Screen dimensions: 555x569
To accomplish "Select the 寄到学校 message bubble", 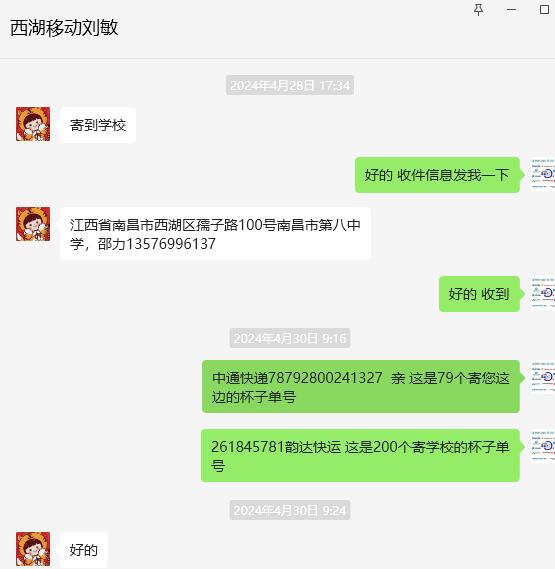I will pyautogui.click(x=98, y=125).
